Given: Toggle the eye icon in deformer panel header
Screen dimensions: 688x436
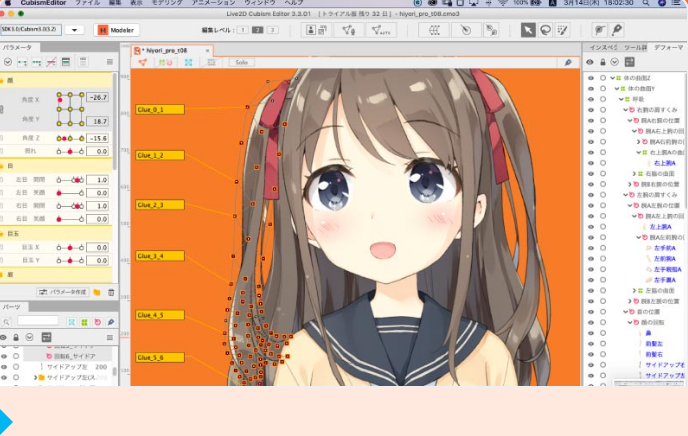Looking at the screenshot, I should click(x=590, y=62).
